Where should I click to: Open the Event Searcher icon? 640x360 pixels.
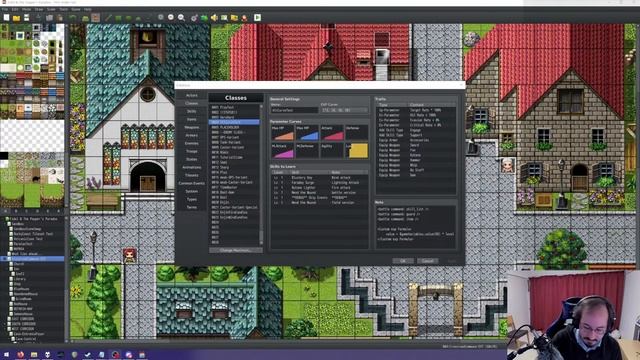224,18
